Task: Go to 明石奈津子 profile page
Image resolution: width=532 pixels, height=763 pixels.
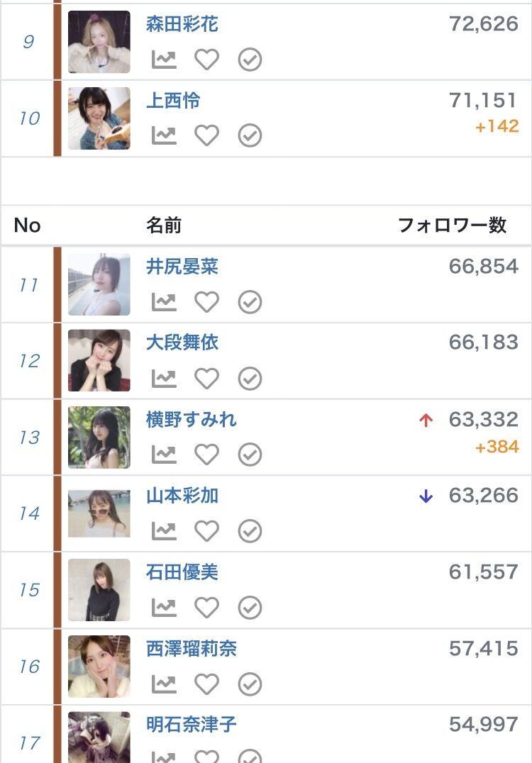Action: (x=192, y=725)
